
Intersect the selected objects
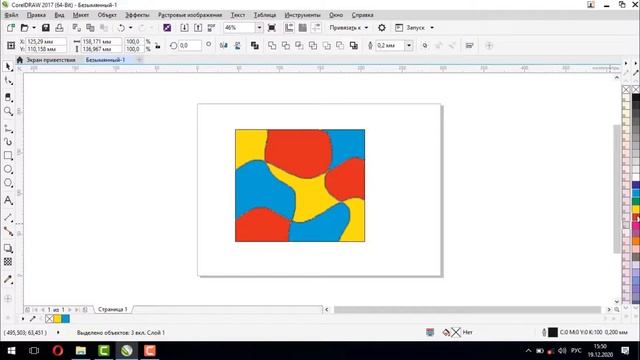pos(299,46)
